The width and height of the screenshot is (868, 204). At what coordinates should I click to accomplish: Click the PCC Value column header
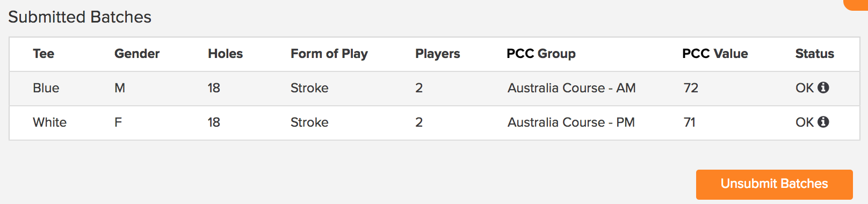[715, 54]
